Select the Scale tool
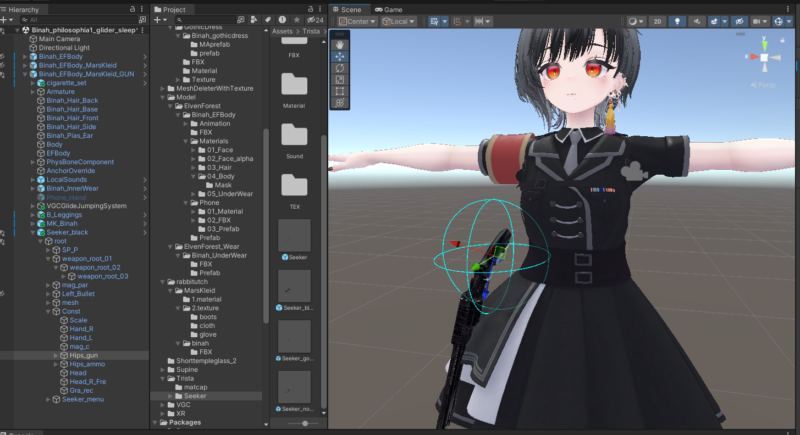This screenshot has height=435, width=800. 339,80
